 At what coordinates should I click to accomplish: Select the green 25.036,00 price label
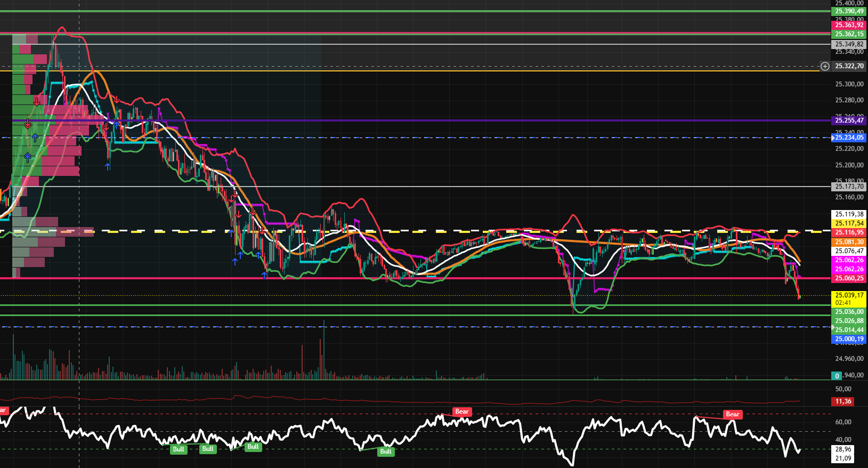849,312
